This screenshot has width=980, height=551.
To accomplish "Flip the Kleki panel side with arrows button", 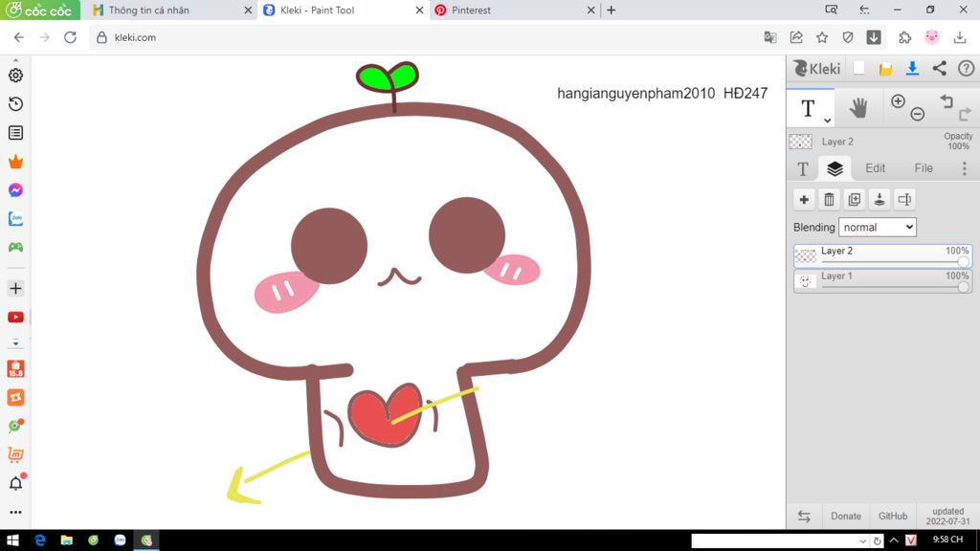I will tap(804, 517).
